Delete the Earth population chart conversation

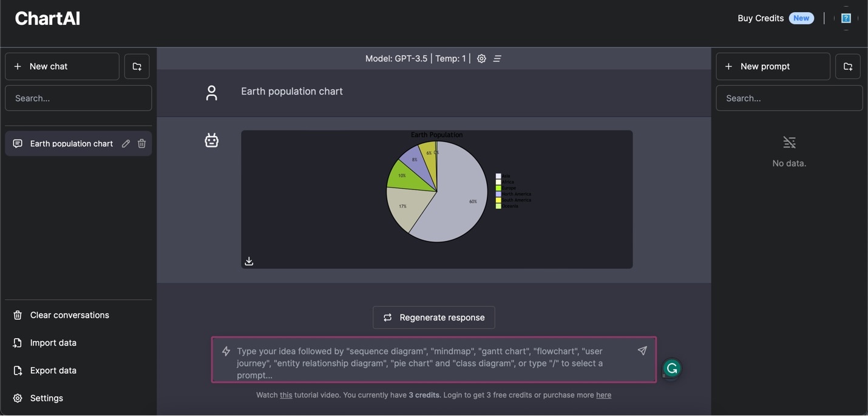141,143
